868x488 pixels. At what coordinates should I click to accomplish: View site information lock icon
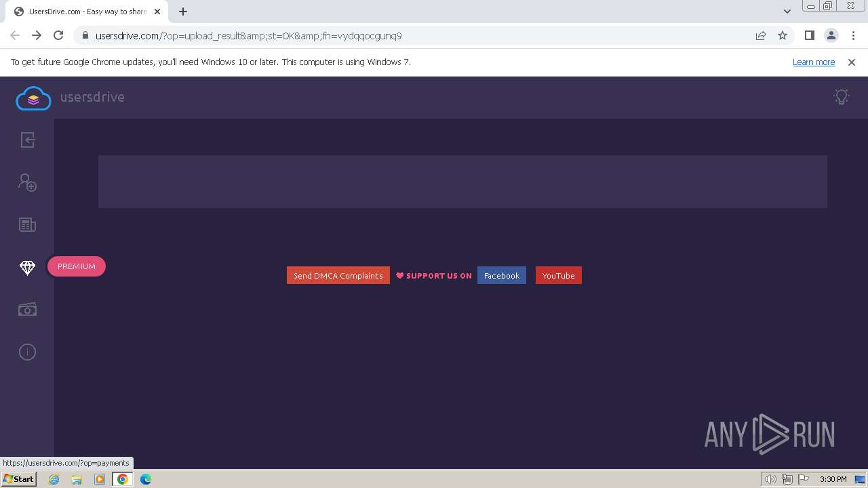pyautogui.click(x=85, y=36)
